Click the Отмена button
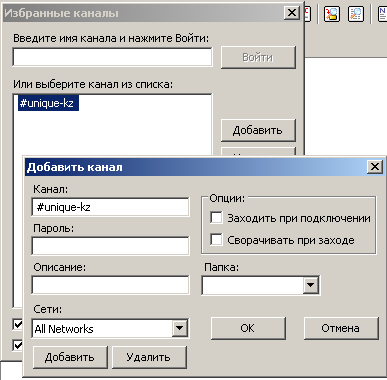The image size is (387, 380). pyautogui.click(x=341, y=328)
